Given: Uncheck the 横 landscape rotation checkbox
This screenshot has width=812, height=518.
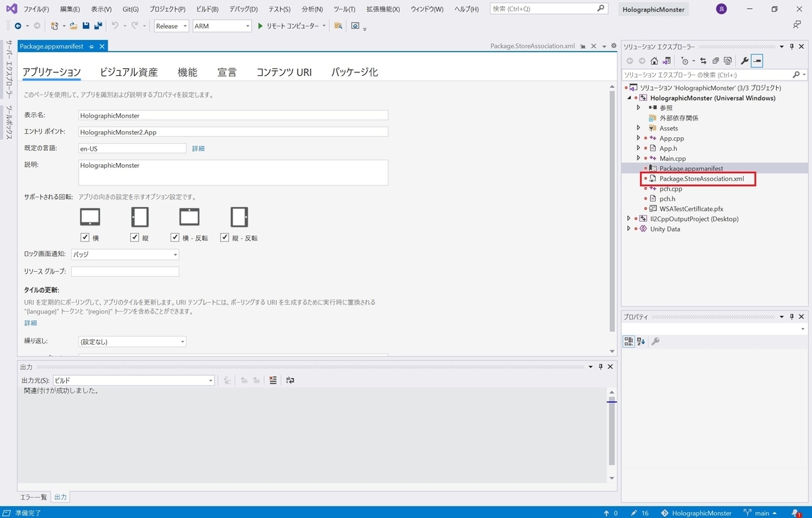Looking at the screenshot, I should click(85, 237).
